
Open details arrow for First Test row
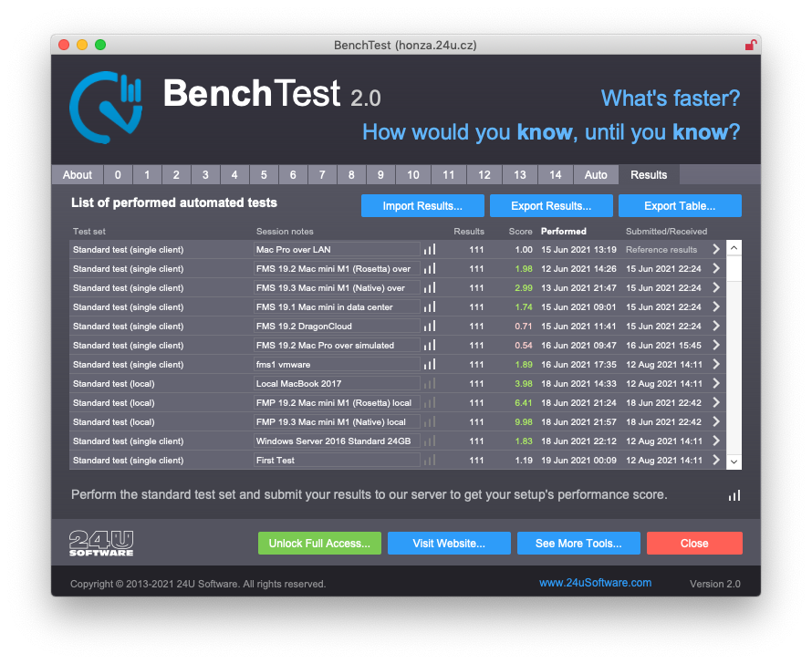[716, 461]
